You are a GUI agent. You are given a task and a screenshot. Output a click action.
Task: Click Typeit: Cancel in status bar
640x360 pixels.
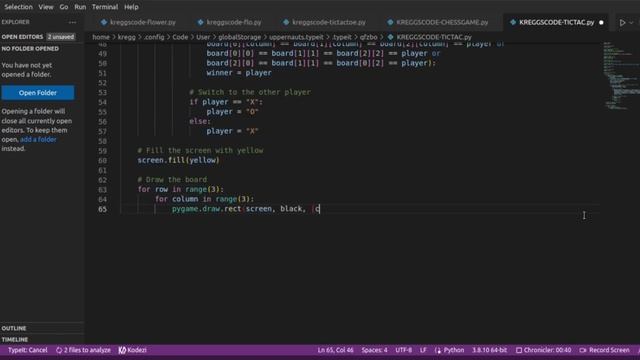click(28, 350)
